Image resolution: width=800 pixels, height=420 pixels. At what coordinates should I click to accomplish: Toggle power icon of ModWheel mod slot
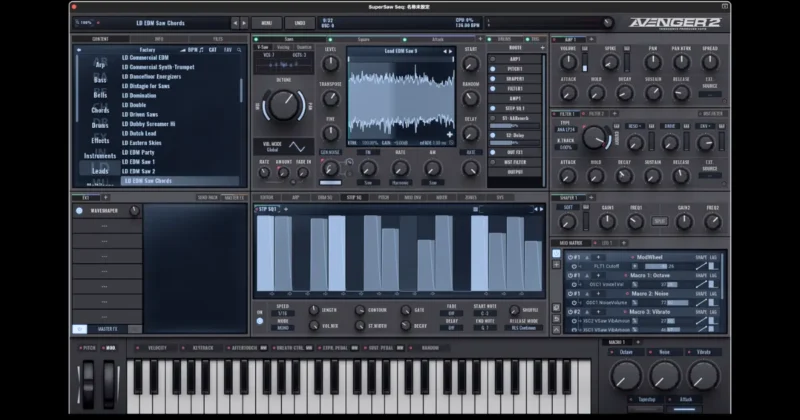tap(570, 257)
